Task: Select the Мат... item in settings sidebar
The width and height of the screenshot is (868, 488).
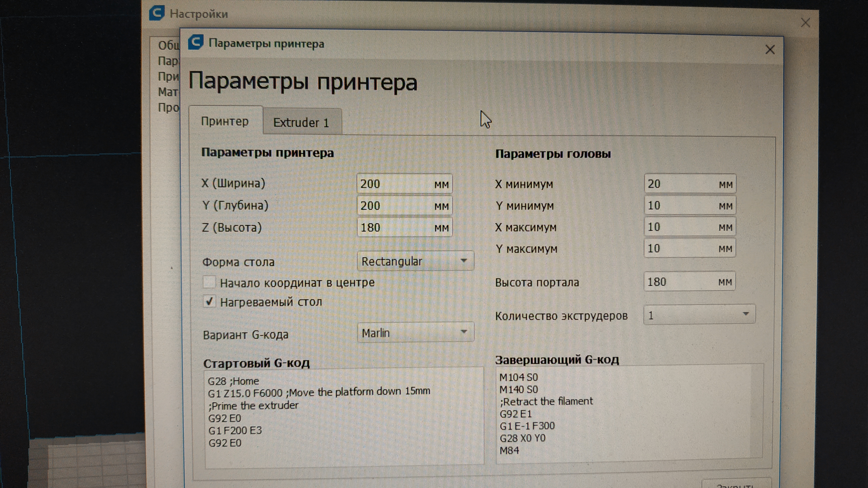Action: click(168, 92)
